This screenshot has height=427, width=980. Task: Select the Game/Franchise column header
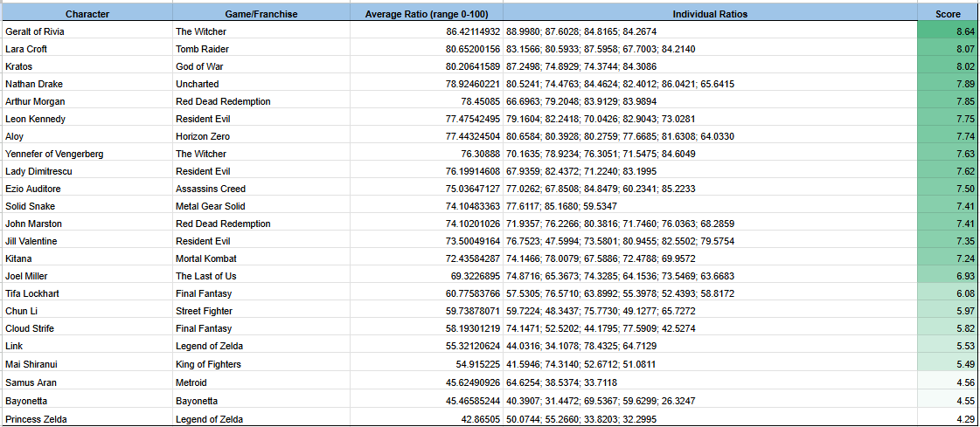coord(260,14)
